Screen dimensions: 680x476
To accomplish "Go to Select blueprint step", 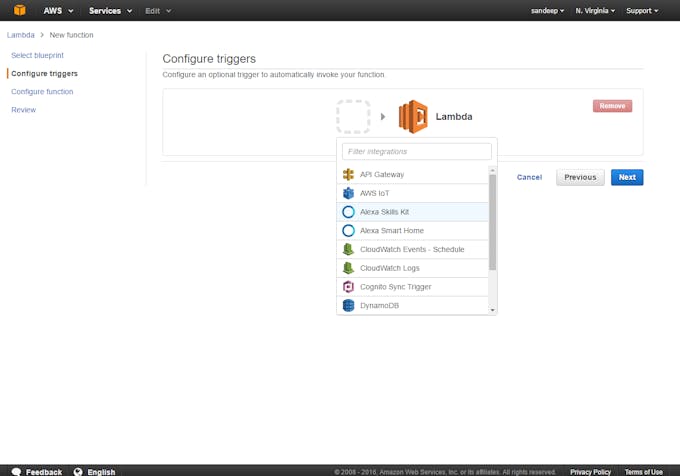I will point(37,55).
